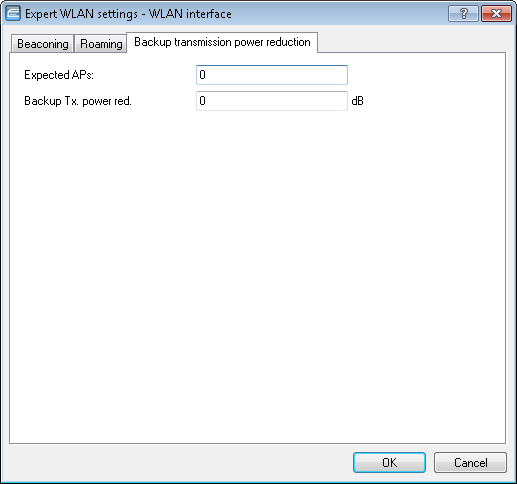The image size is (517, 484).
Task: Click the empty title bar area beside help
Action: pyautogui.click(x=340, y=14)
